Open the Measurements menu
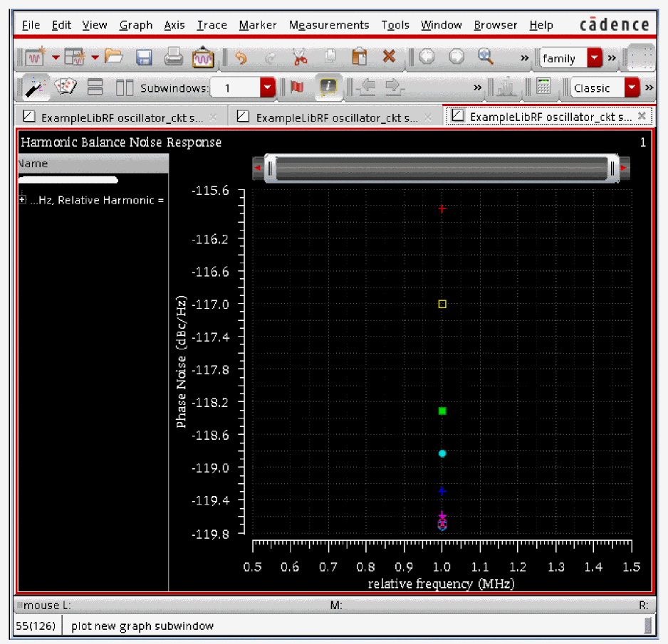The image size is (668, 644). pos(328,25)
